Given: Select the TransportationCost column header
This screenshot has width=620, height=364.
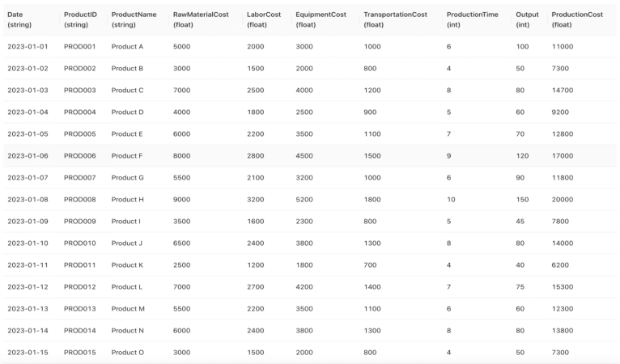Looking at the screenshot, I should point(396,19).
